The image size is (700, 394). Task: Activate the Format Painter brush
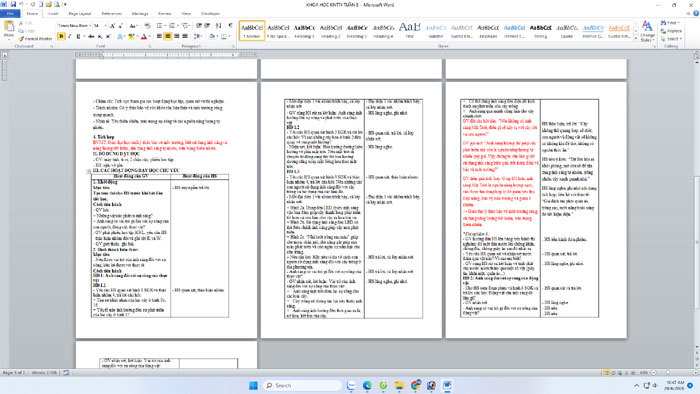(x=36, y=39)
